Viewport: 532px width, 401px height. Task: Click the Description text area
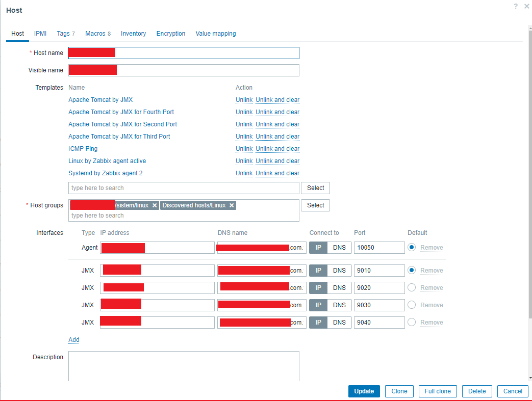[x=184, y=366]
